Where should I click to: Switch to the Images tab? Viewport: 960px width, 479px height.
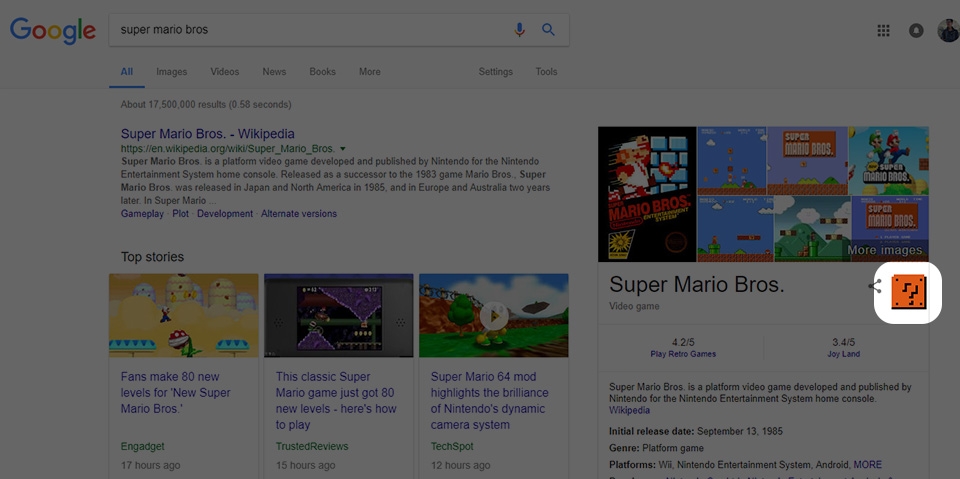(x=171, y=72)
